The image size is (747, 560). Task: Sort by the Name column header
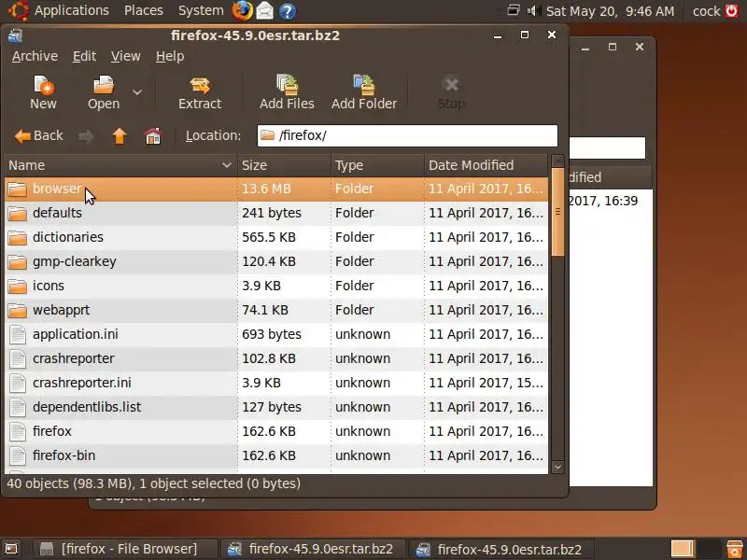click(120, 165)
